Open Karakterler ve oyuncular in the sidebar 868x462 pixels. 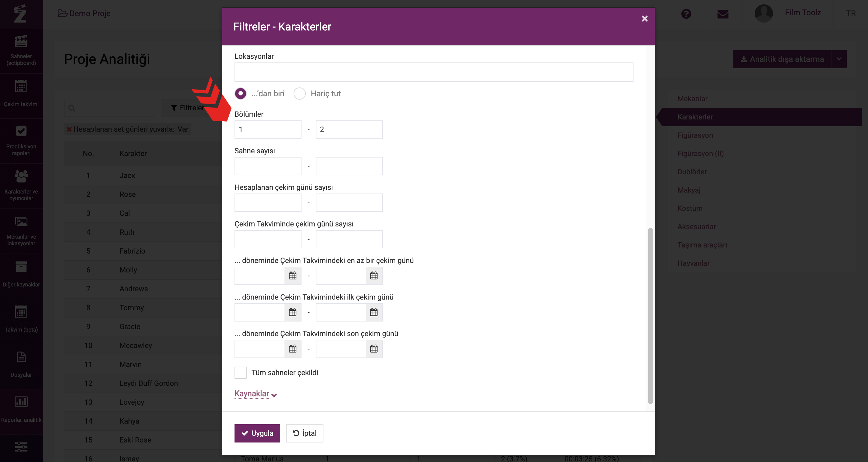[21, 186]
